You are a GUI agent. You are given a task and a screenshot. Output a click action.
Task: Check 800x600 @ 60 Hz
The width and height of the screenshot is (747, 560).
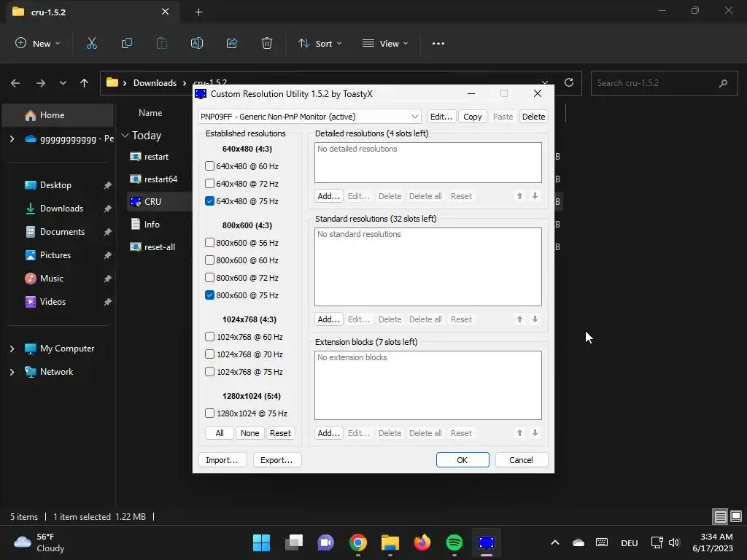[x=209, y=260]
